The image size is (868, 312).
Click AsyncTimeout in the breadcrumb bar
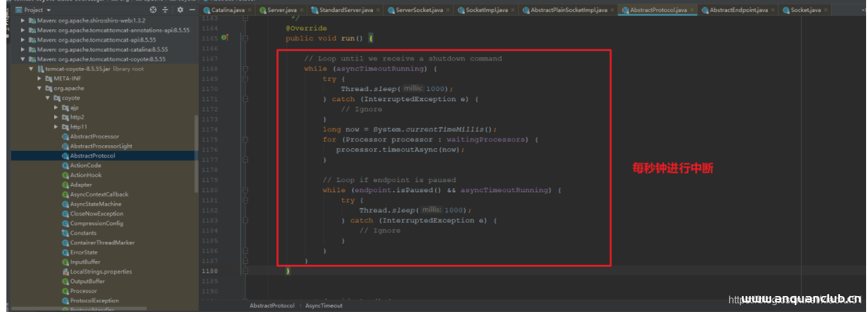coord(324,306)
